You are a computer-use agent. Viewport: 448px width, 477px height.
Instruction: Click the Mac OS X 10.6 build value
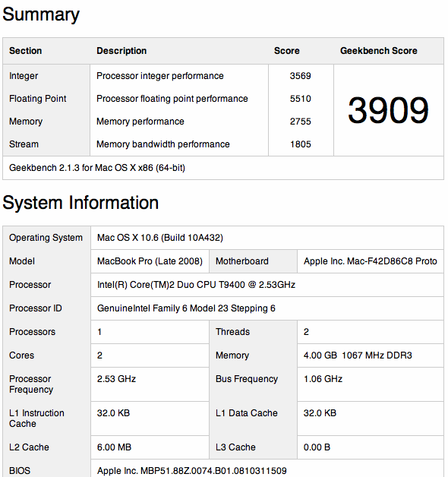click(160, 238)
